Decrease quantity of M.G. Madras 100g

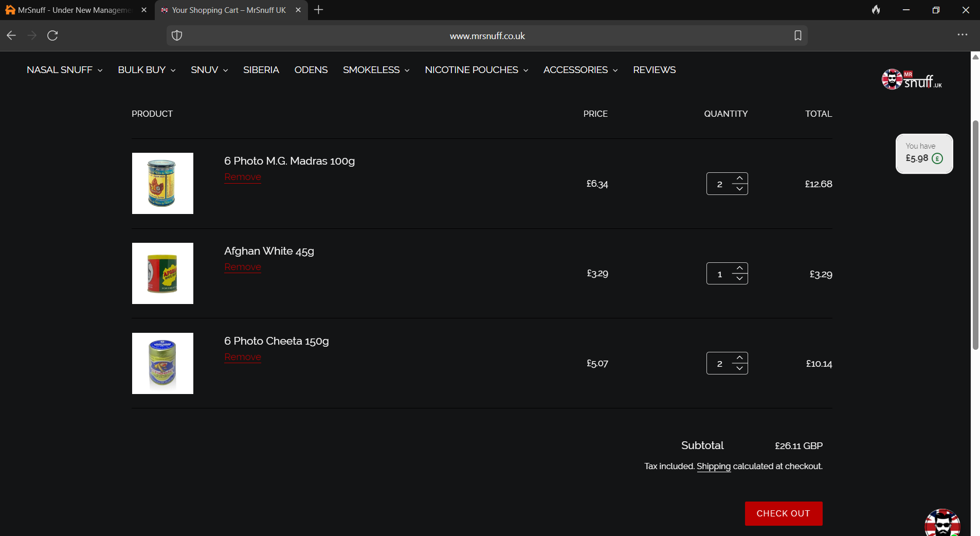(x=739, y=189)
